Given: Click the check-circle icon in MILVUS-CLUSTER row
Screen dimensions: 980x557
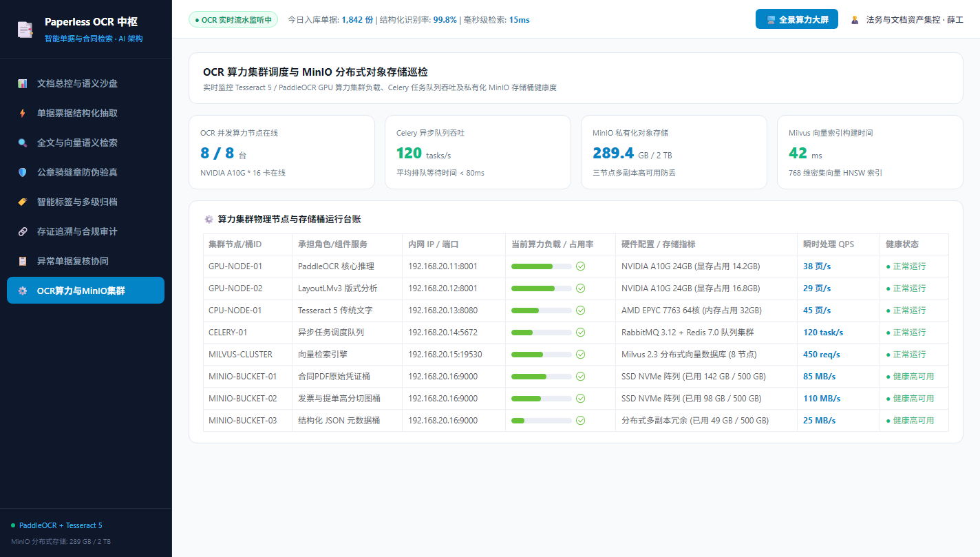Looking at the screenshot, I should [580, 354].
